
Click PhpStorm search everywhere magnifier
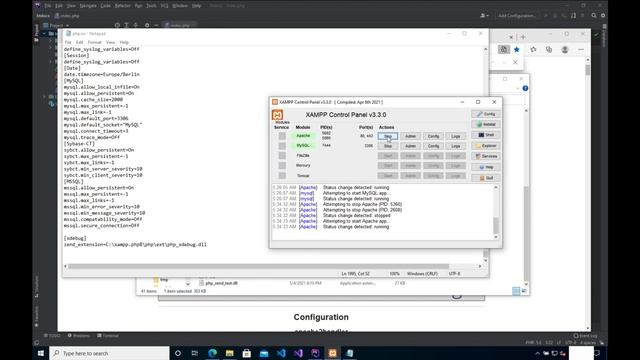tap(594, 16)
